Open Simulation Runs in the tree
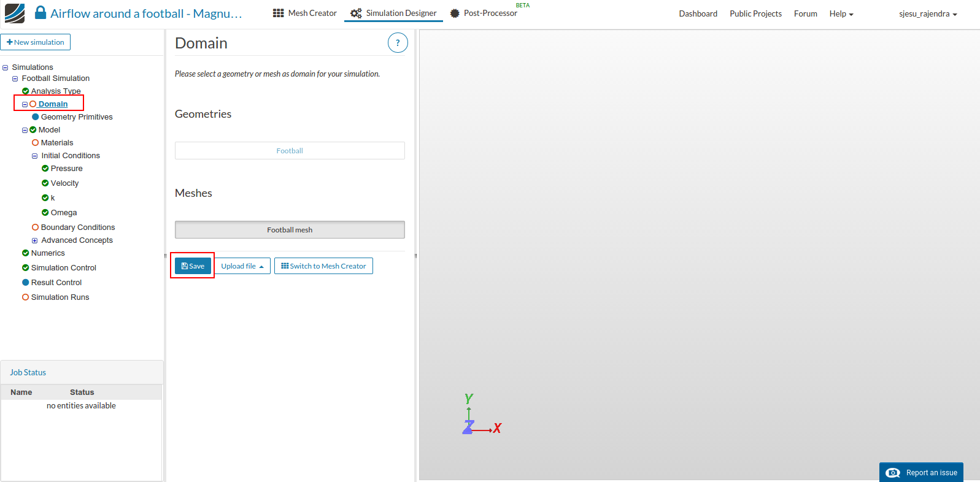 tap(60, 297)
